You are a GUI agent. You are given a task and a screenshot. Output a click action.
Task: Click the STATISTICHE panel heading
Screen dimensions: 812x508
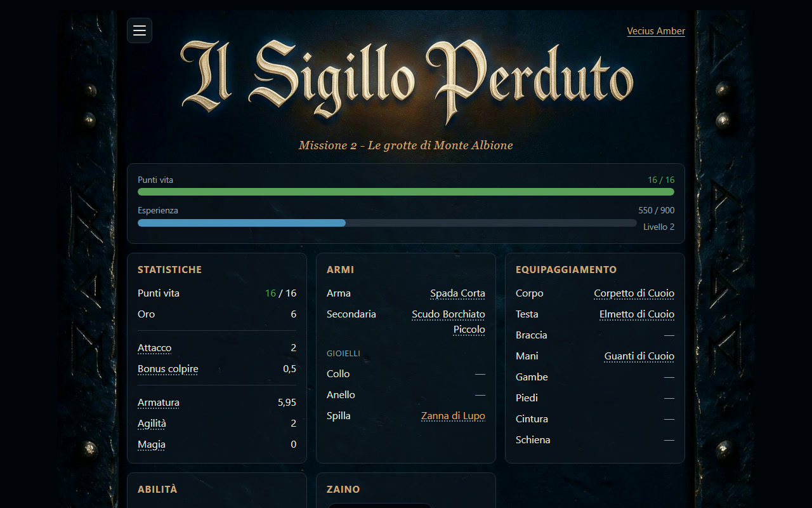click(169, 270)
